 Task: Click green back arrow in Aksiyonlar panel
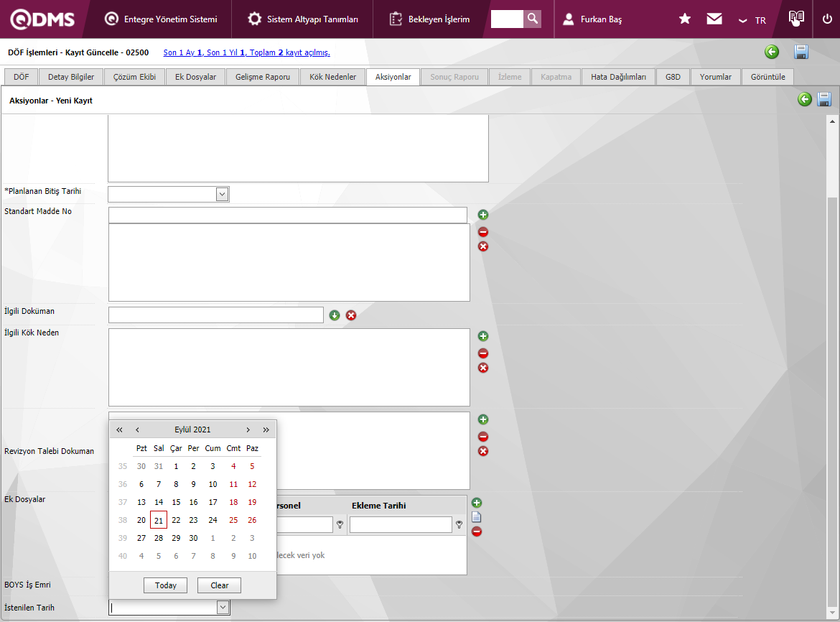805,99
